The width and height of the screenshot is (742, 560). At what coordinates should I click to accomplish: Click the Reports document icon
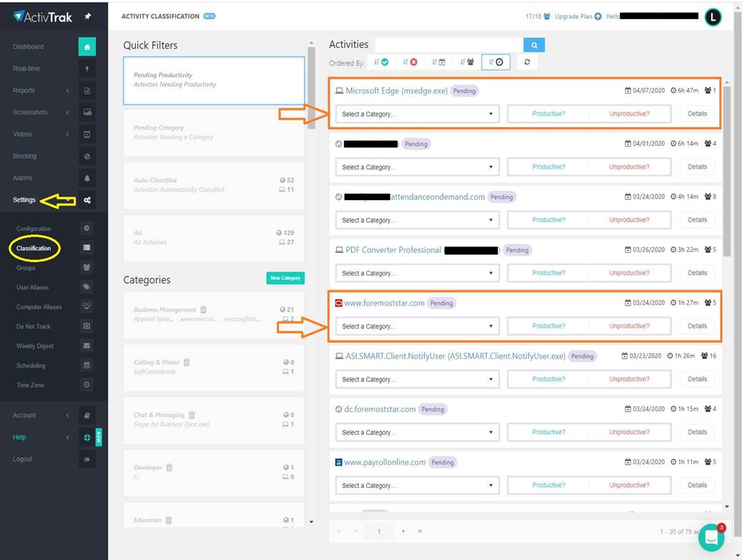tap(87, 91)
